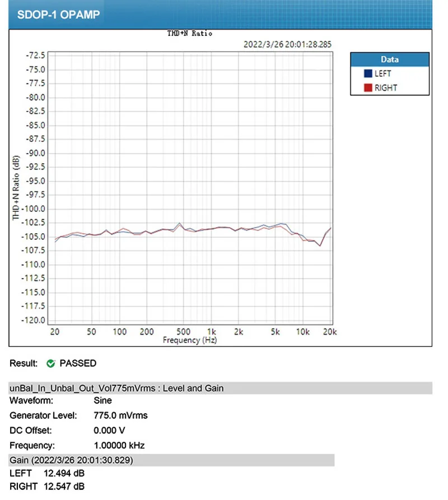The image size is (448, 500).
Task: Click the Generator Level: label
Action: (43, 415)
